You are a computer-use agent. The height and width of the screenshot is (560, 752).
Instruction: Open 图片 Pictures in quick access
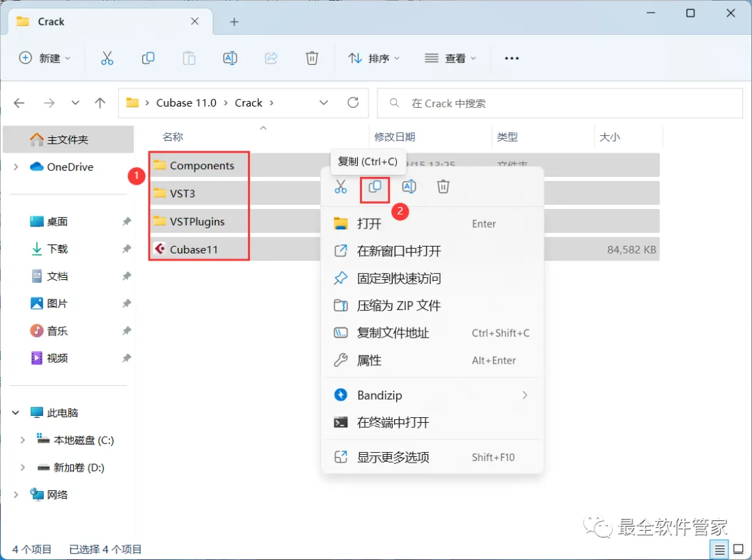[57, 304]
